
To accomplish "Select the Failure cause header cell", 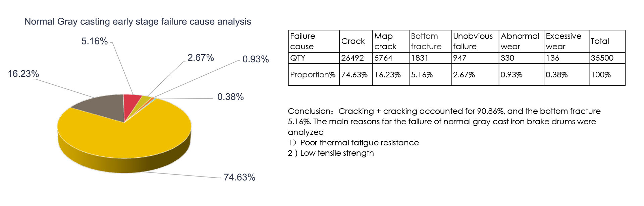I will (x=313, y=41).
